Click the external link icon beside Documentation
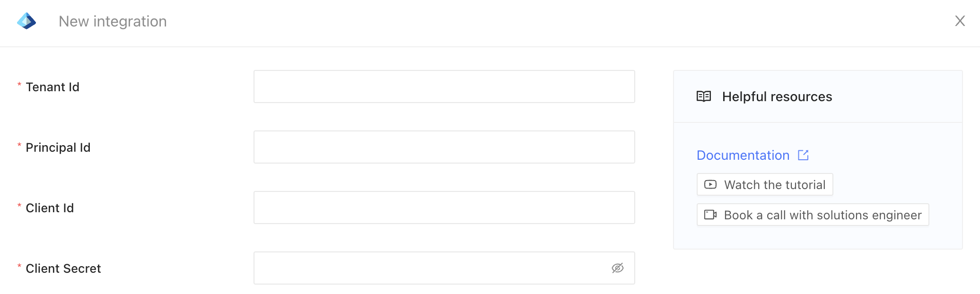The image size is (980, 294). coord(803,155)
